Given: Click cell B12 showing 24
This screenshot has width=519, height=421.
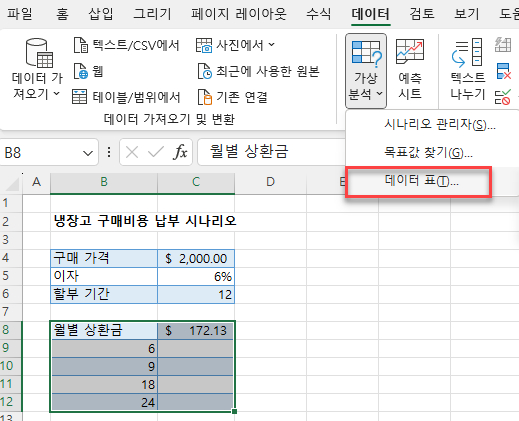Looking at the screenshot, I should click(x=104, y=402).
